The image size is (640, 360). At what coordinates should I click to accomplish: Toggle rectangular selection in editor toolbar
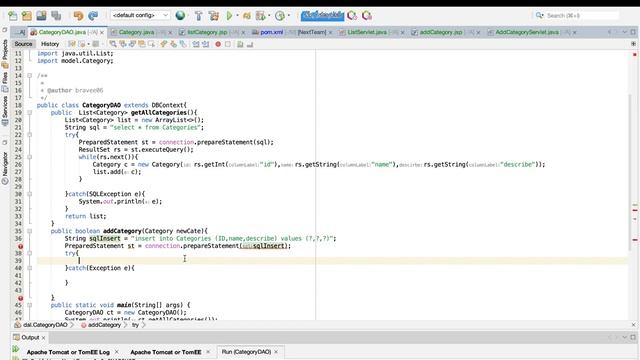coord(151,44)
